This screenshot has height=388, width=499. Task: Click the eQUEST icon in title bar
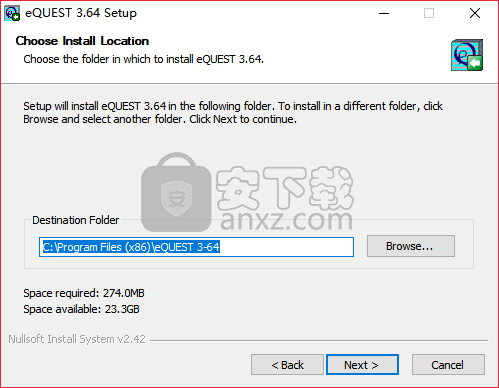point(12,13)
